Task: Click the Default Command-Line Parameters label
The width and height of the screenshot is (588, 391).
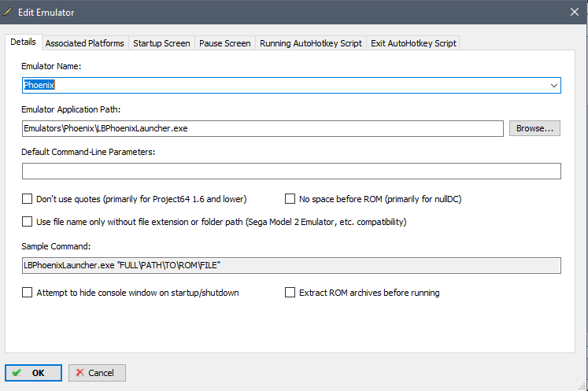Action: [88, 152]
